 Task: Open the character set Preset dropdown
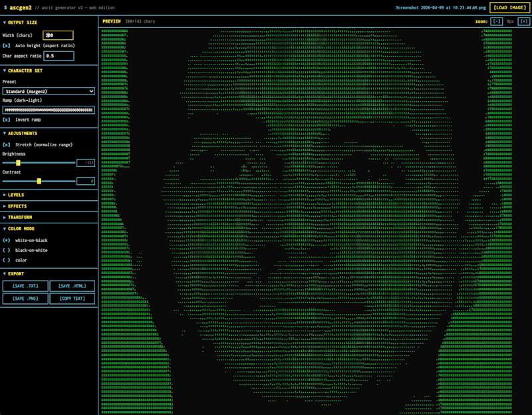(47, 90)
